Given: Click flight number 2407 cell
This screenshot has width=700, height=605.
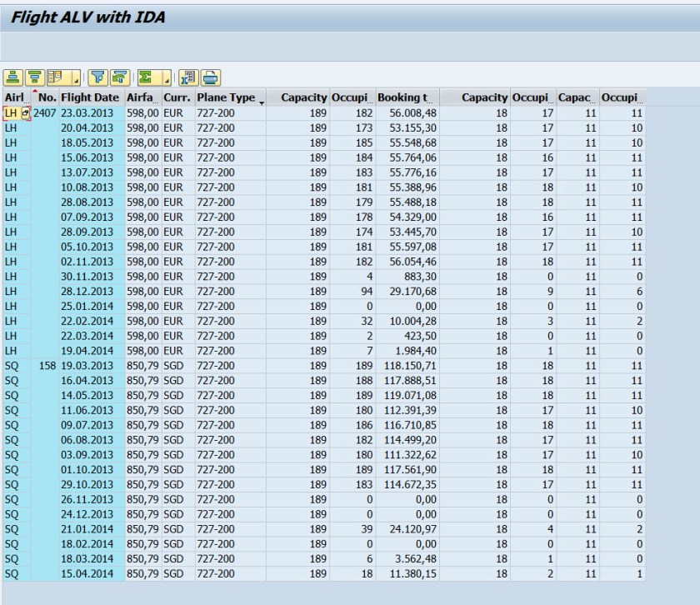Looking at the screenshot, I should pyautogui.click(x=45, y=112).
